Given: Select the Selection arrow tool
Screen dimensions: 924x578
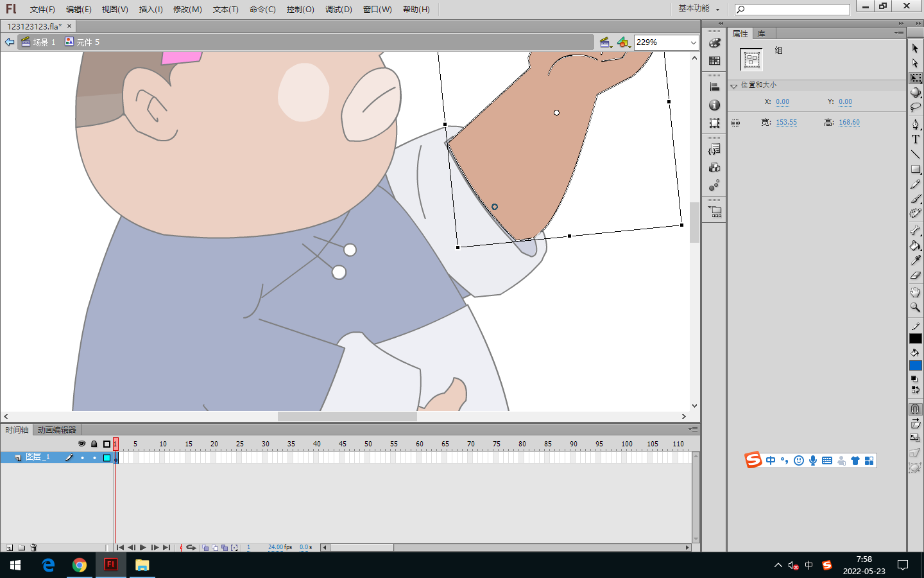Looking at the screenshot, I should click(916, 49).
